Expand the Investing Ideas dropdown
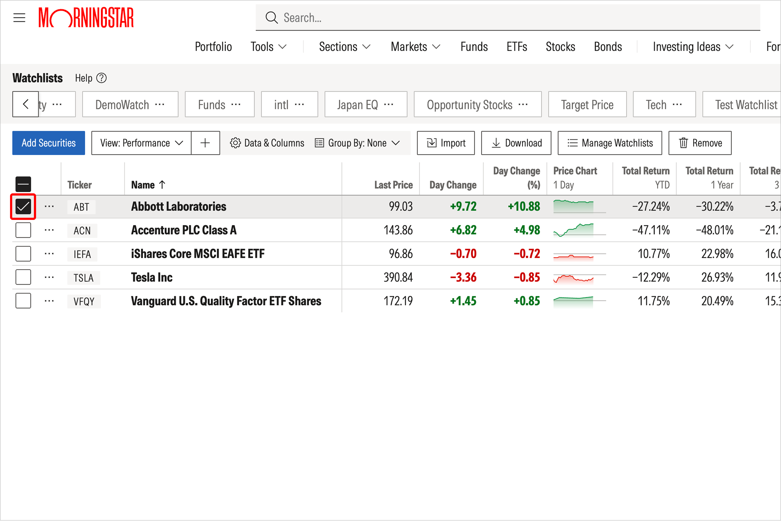The width and height of the screenshot is (781, 532). coord(693,47)
